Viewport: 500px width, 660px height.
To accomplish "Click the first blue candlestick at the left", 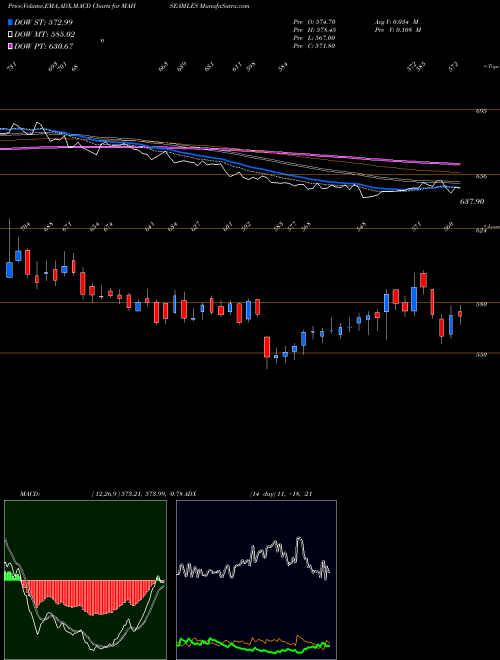I will click(x=9, y=269).
